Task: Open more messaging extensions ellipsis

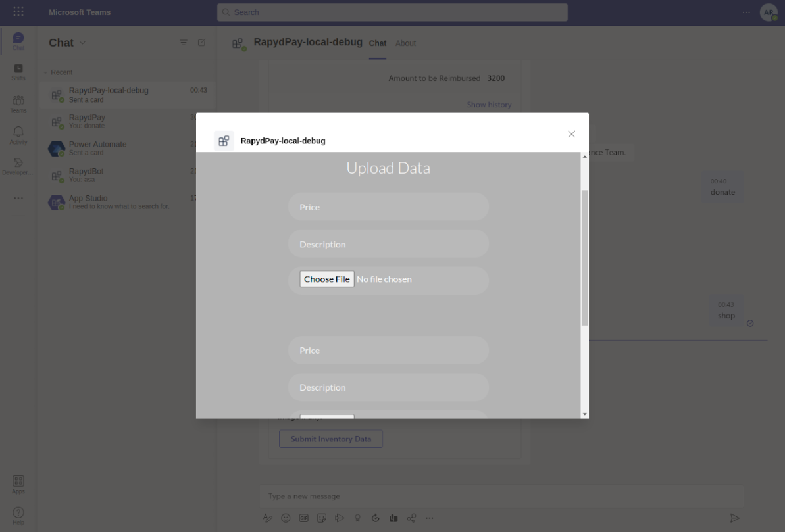Action: [x=430, y=518]
